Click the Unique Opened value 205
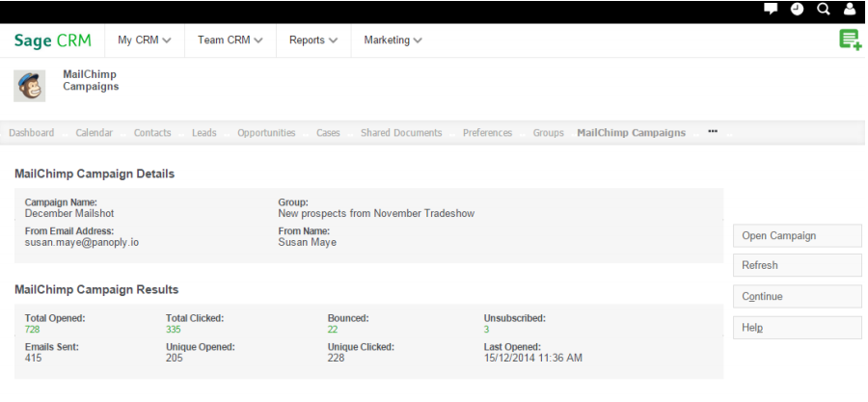 (x=175, y=359)
